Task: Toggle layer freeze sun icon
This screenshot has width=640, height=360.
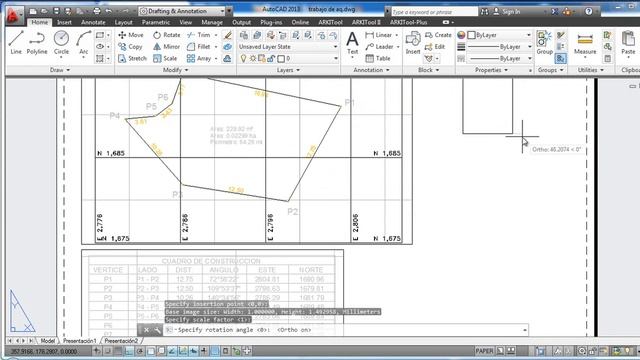Action: coord(253,59)
